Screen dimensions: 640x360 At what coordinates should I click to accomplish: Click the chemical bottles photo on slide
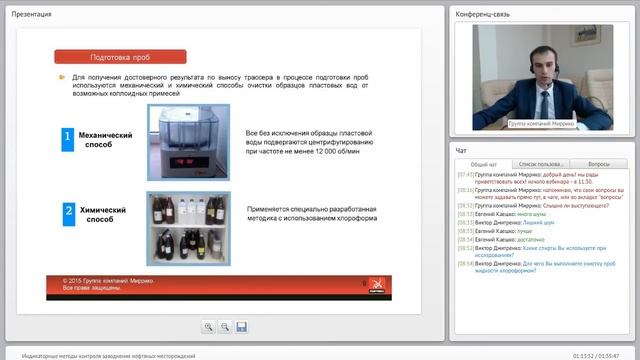click(x=189, y=229)
